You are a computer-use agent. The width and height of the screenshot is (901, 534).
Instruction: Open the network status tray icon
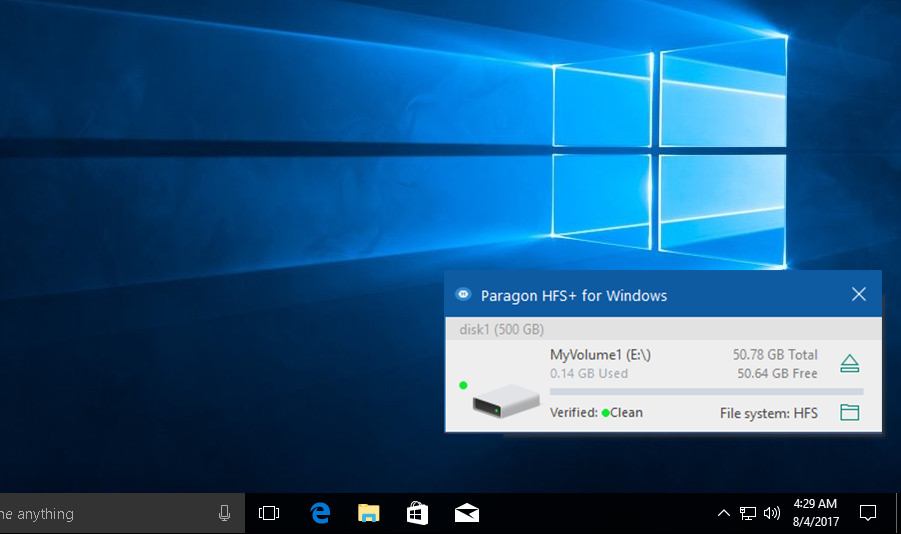747,513
